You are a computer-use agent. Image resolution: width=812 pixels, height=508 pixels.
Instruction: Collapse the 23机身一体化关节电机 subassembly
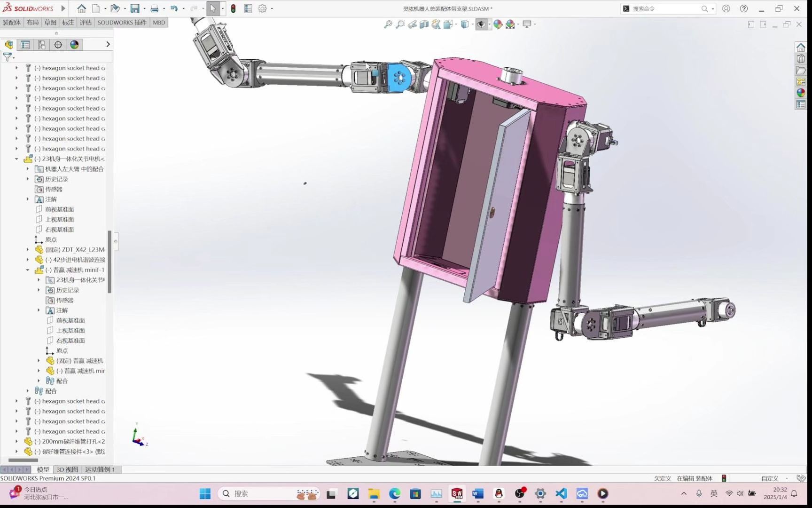[16, 159]
